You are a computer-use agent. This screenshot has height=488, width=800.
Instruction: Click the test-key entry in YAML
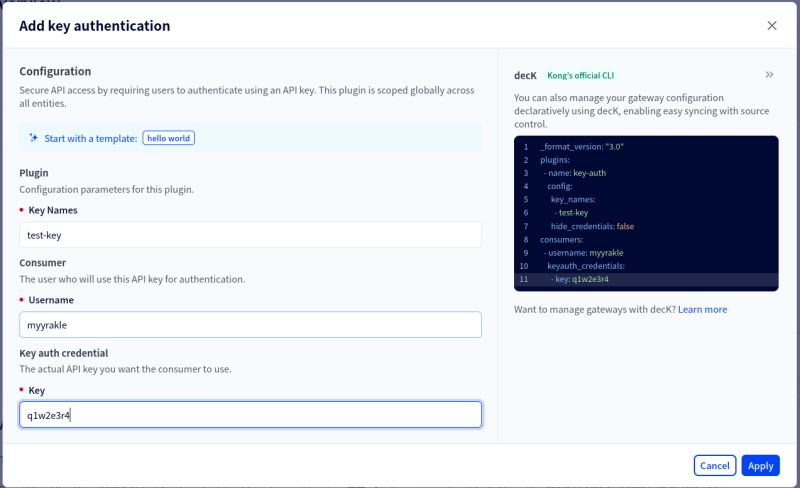tap(572, 213)
